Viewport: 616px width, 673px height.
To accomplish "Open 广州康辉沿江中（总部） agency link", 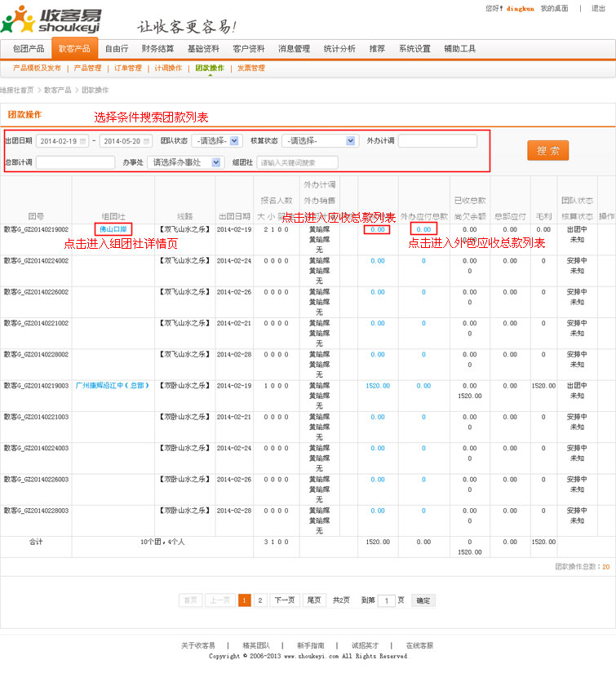I will 113,386.
